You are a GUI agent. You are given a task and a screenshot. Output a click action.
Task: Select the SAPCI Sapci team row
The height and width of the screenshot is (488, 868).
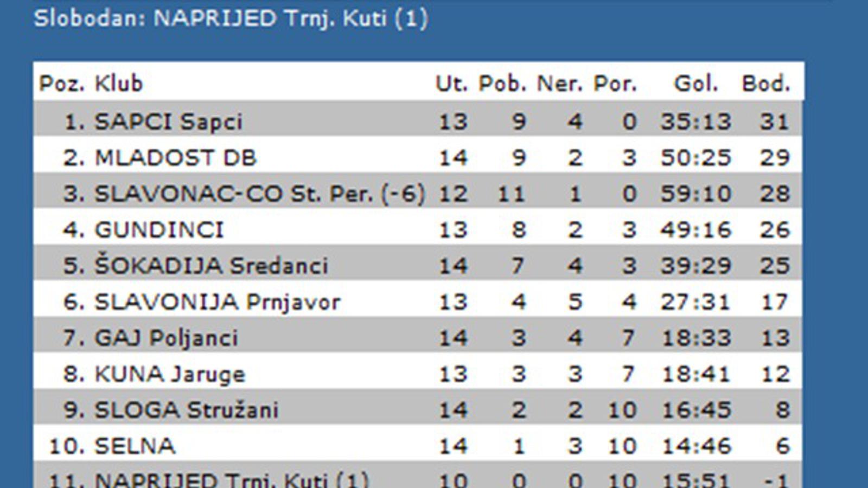coord(418,121)
